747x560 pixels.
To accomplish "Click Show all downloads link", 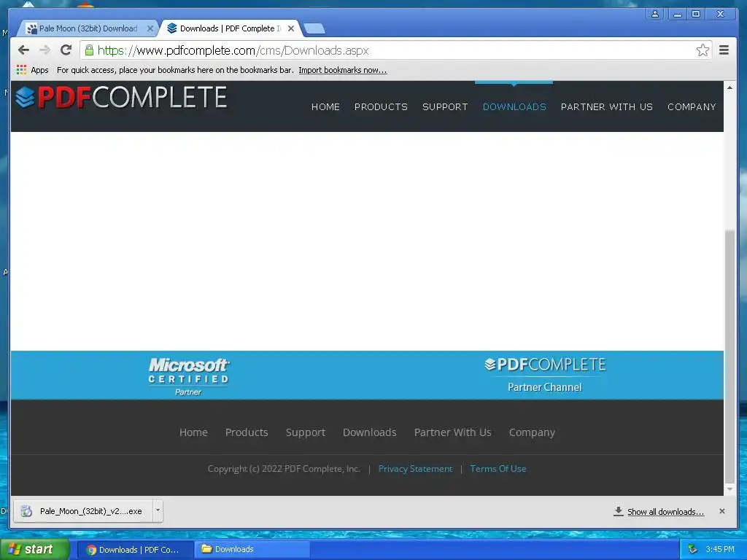I will point(665,512).
